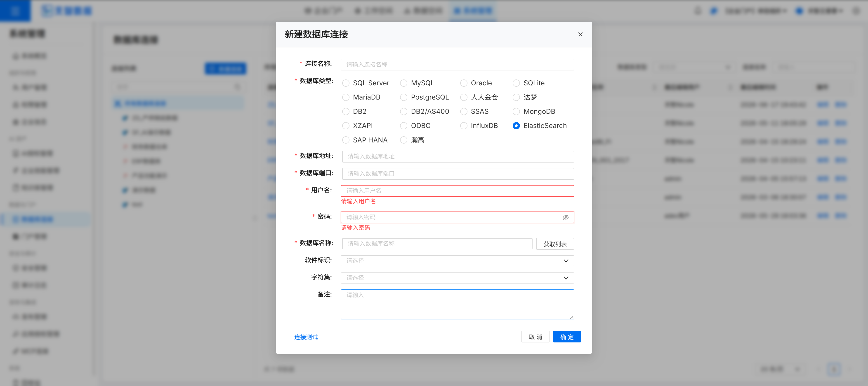Focus the 连接名称 input field
The width and height of the screenshot is (868, 386).
457,65
